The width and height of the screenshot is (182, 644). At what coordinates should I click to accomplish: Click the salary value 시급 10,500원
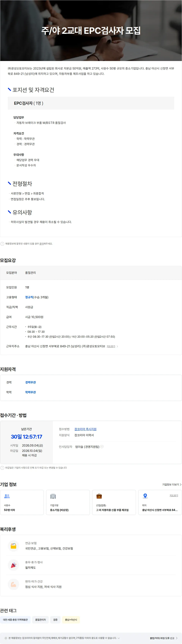click(34, 317)
